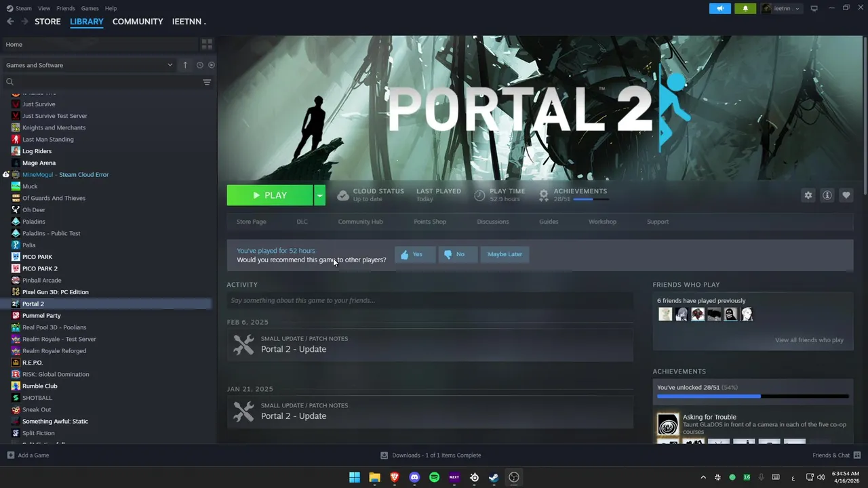
Task: Select MineMogul - Steam Cloud Error entry
Action: click(65, 175)
